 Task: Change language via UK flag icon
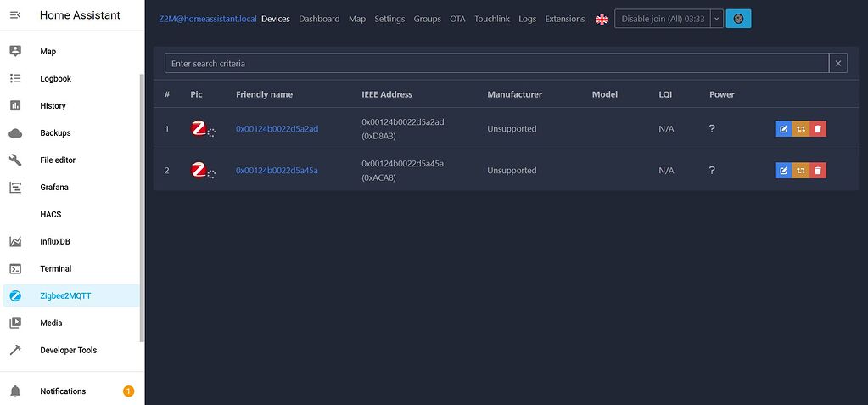pos(602,19)
